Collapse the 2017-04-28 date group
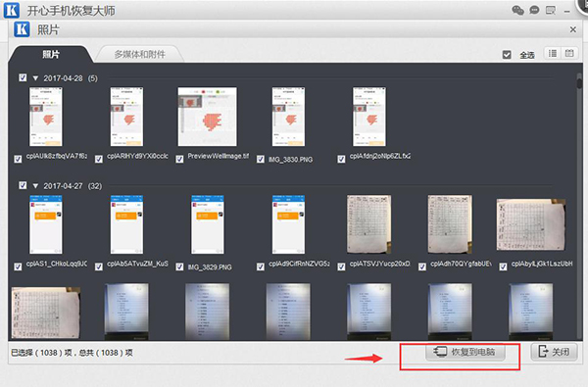The height and width of the screenshot is (387, 588). click(35, 78)
